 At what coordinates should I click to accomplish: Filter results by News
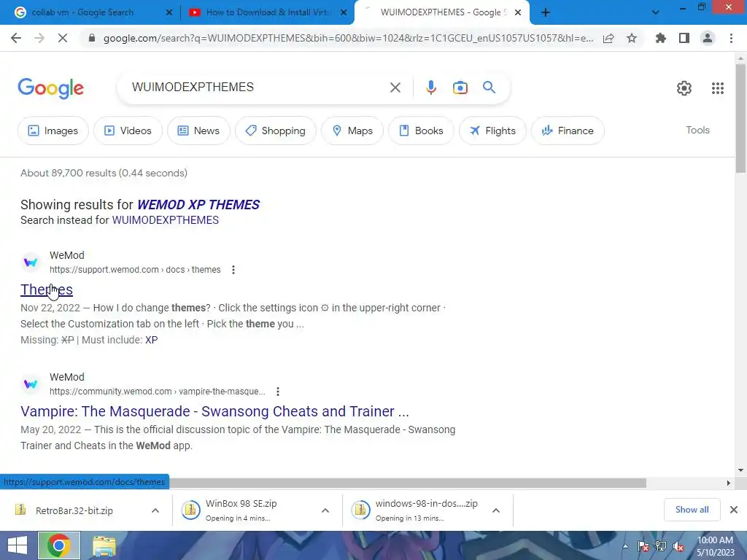point(198,131)
